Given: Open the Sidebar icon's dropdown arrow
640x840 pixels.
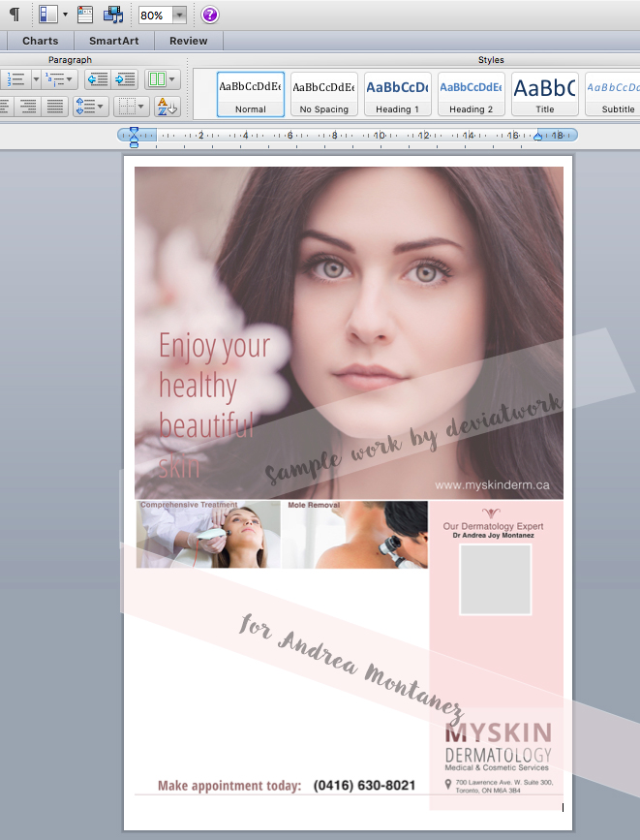Looking at the screenshot, I should pos(65,15).
